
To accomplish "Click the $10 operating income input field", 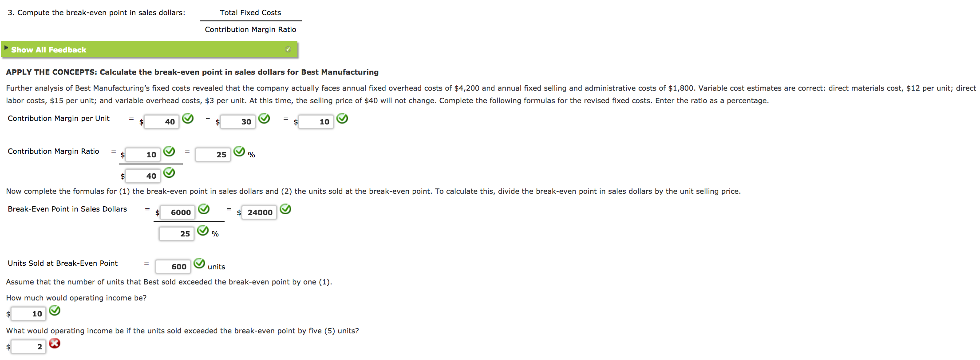I will 28,313.
